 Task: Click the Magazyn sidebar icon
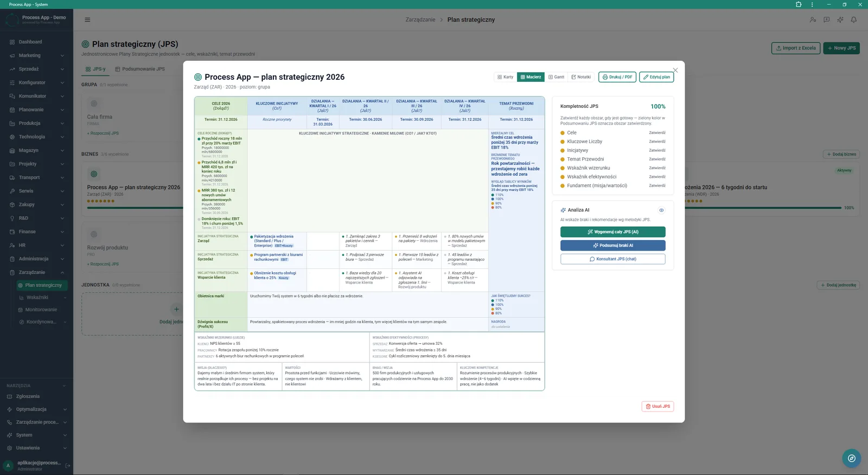[x=12, y=150]
